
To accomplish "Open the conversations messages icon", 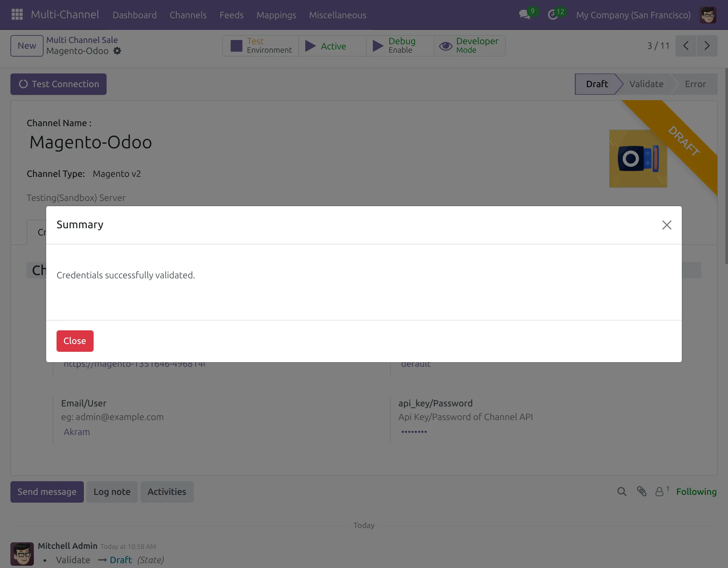I will [x=525, y=15].
